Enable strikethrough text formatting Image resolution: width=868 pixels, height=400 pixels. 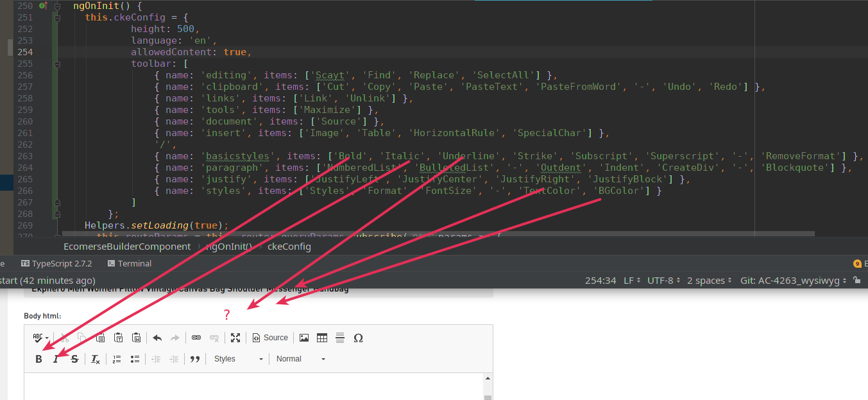[74, 359]
